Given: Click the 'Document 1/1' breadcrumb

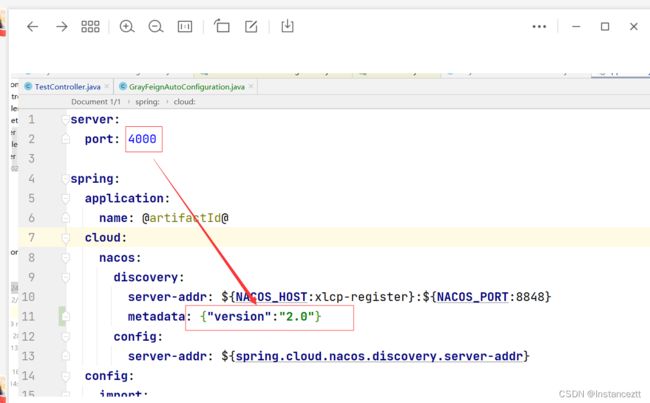Looking at the screenshot, I should click(96, 102).
